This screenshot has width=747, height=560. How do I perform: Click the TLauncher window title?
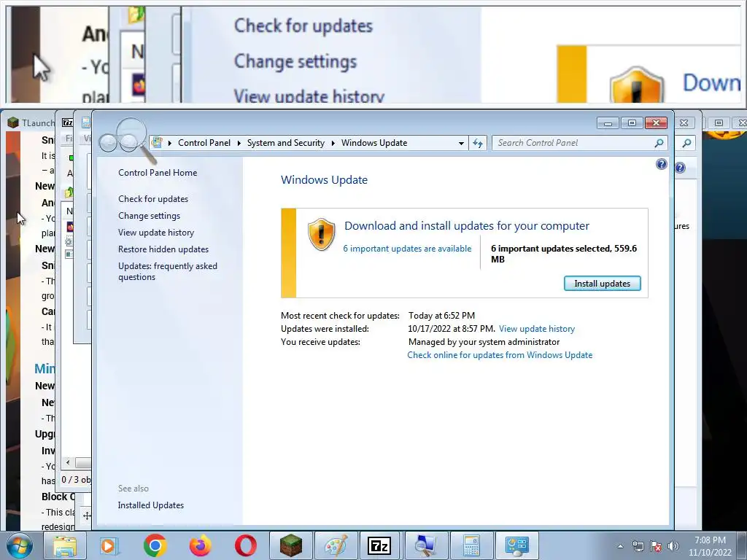[x=38, y=122]
